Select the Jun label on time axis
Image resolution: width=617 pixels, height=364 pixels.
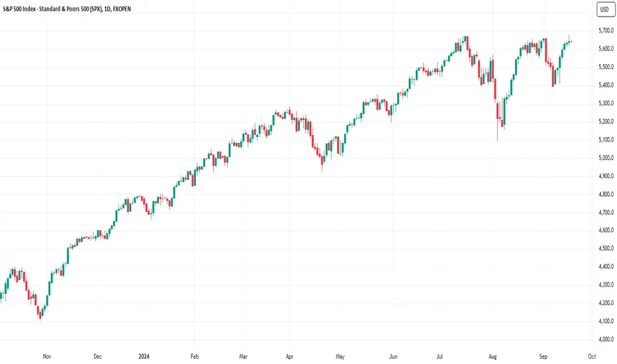(x=393, y=357)
